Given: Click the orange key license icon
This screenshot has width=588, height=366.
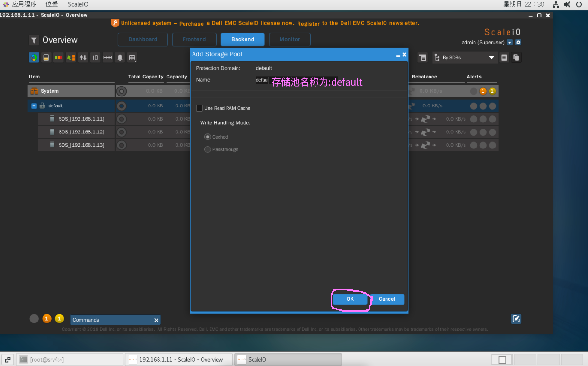Looking at the screenshot, I should 115,23.
